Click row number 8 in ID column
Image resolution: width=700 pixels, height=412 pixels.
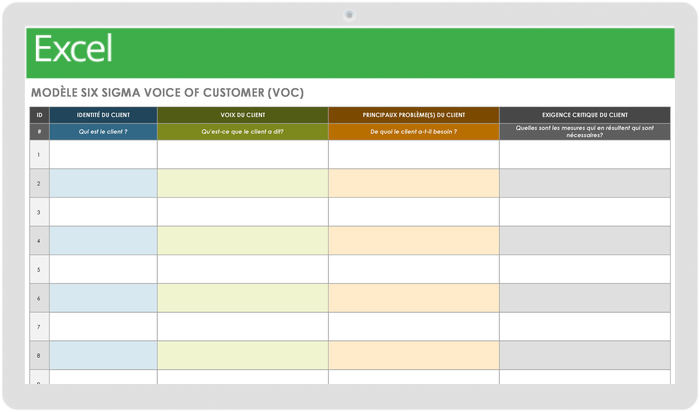click(x=39, y=355)
